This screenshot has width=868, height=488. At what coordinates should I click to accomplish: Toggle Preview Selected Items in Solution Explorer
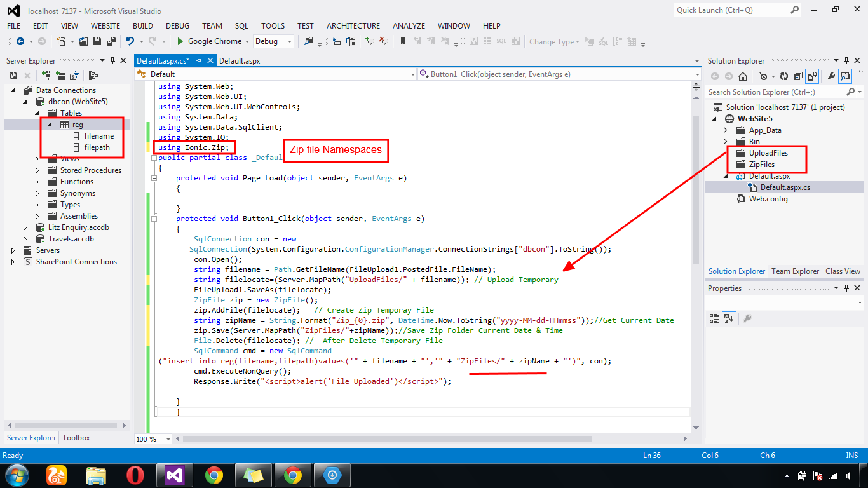(x=845, y=76)
